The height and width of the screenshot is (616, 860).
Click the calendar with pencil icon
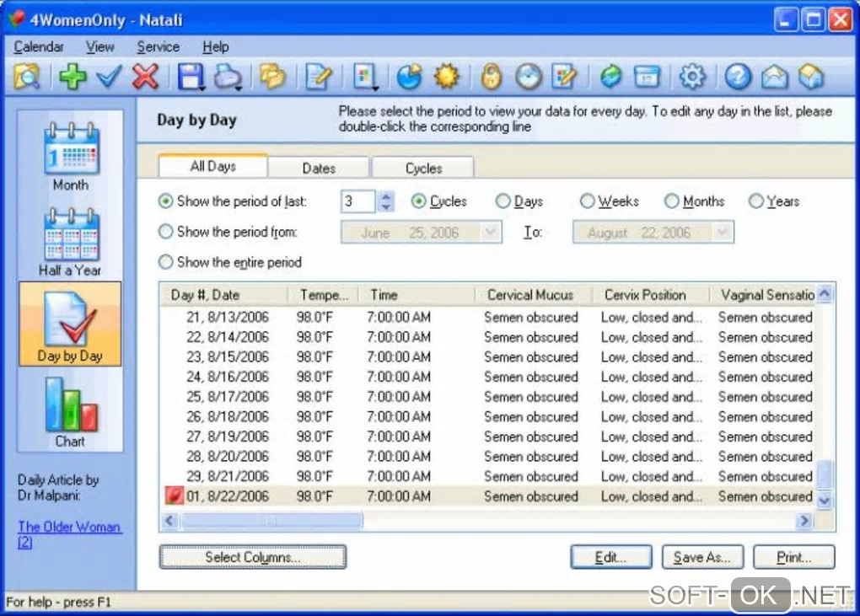click(x=564, y=76)
